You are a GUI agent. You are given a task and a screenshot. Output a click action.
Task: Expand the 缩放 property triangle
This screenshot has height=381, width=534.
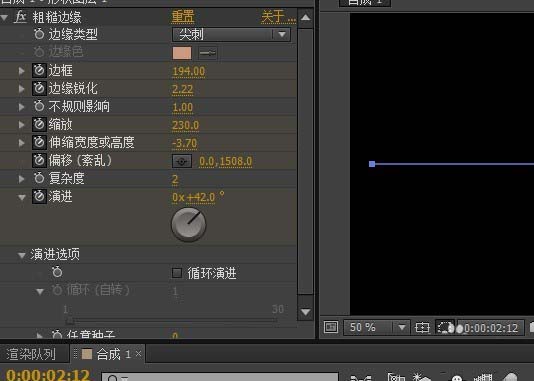click(21, 125)
